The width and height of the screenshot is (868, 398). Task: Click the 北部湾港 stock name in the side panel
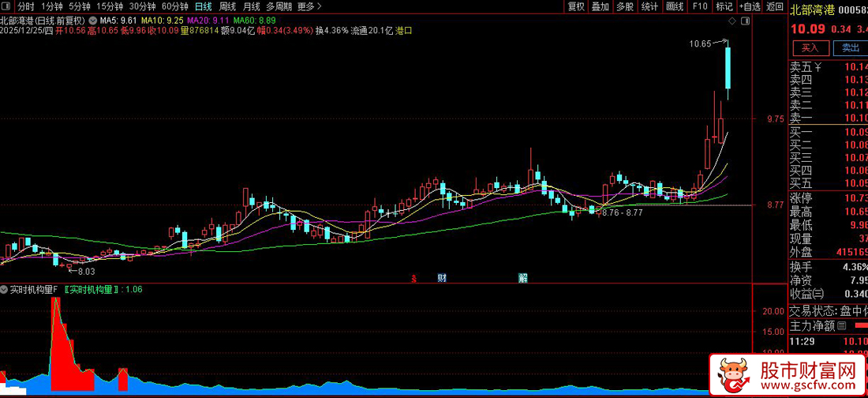click(x=812, y=9)
